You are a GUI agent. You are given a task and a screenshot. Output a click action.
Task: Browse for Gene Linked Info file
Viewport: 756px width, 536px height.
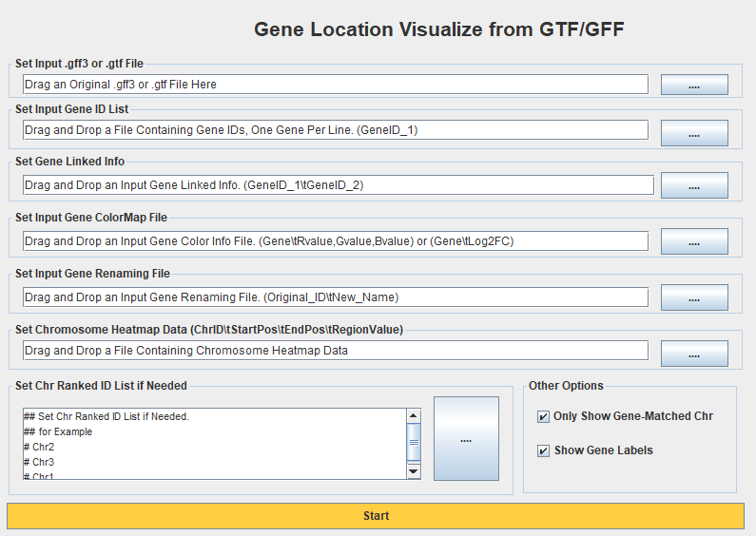(x=694, y=184)
